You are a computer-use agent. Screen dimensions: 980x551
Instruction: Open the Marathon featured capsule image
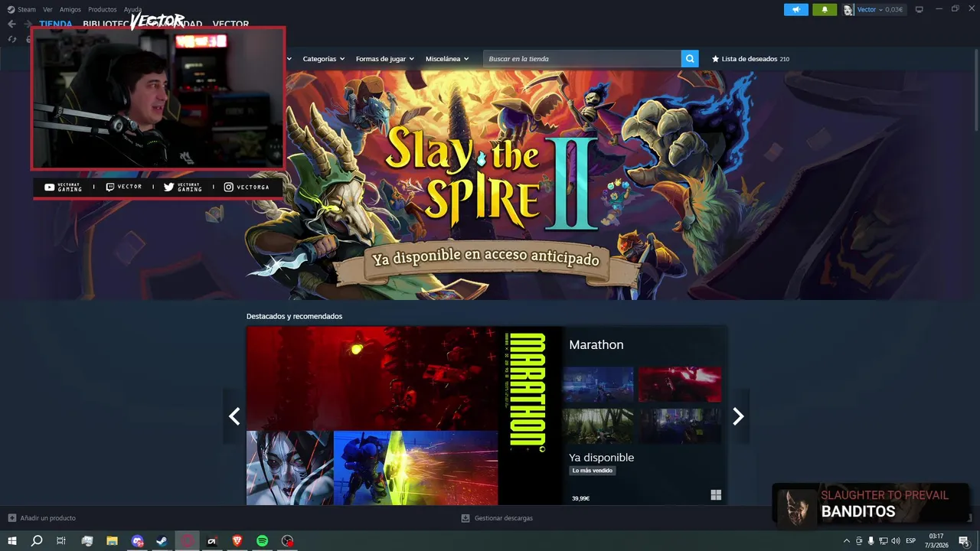click(404, 416)
